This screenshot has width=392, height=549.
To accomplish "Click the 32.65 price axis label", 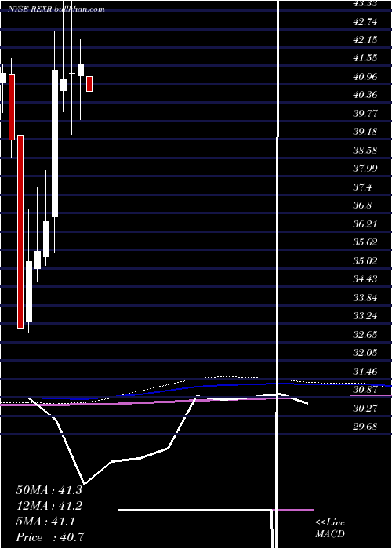I will coord(365,334).
